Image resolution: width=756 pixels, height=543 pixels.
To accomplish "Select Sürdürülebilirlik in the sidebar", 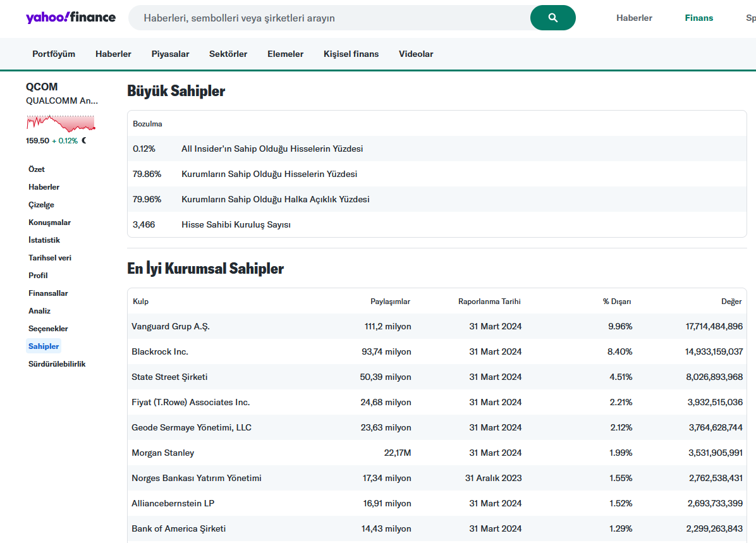I will point(57,364).
